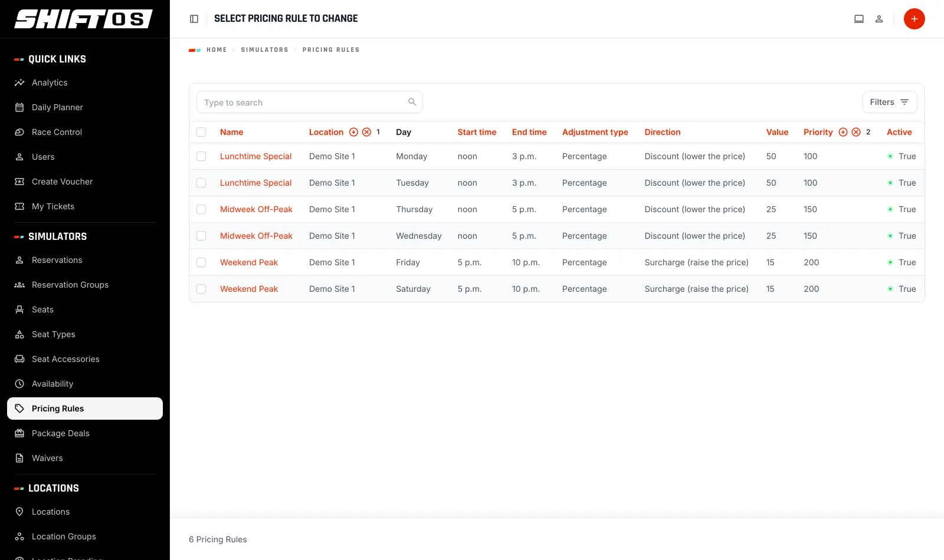This screenshot has width=944, height=560.
Task: Open the user account icon
Action: (879, 19)
